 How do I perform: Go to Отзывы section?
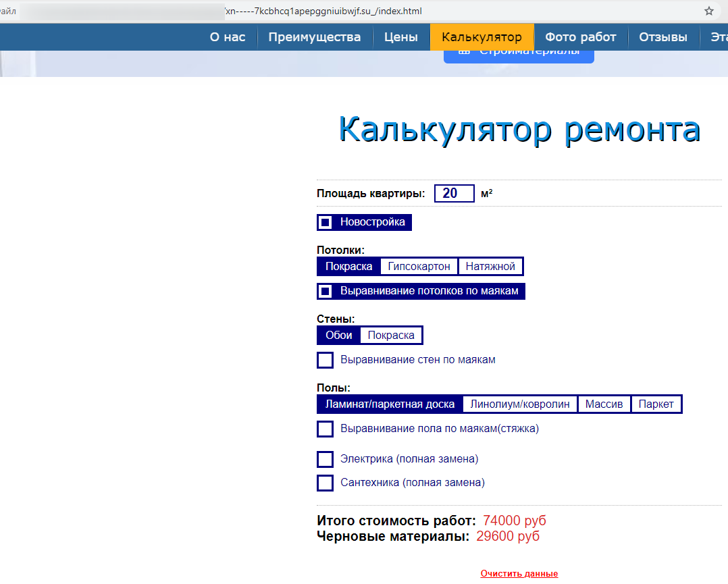[x=663, y=37]
